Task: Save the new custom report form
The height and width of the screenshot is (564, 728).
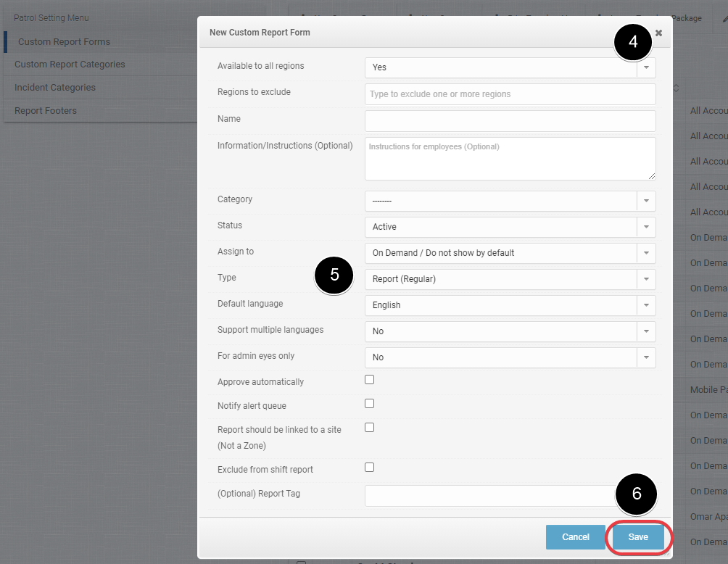Action: point(638,537)
